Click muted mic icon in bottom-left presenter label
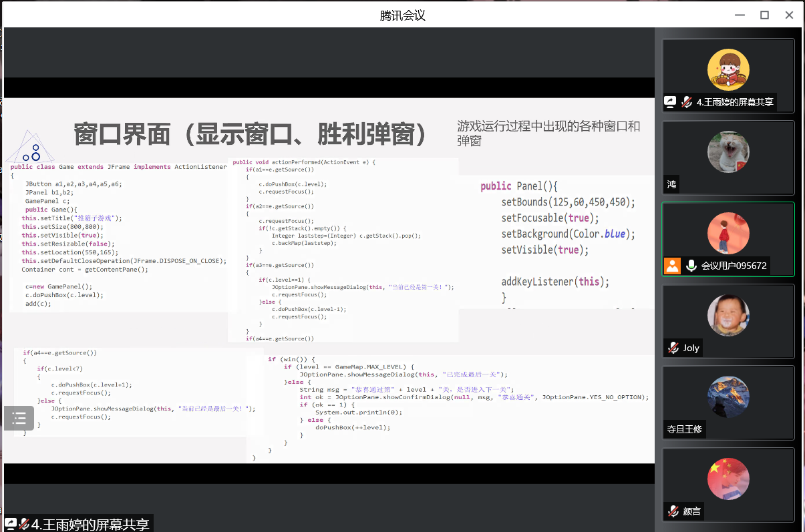Viewport: 805px width, 532px height. [24, 524]
